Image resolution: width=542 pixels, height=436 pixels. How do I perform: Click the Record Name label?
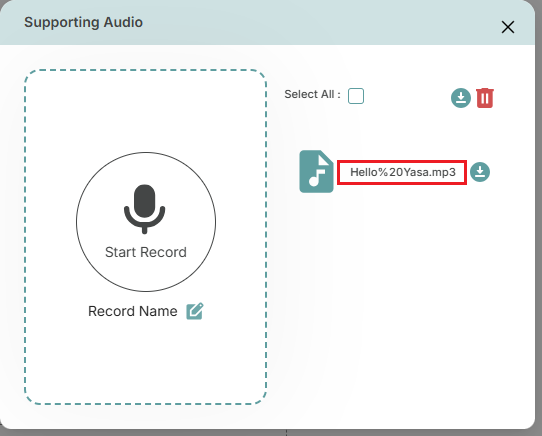coord(133,311)
